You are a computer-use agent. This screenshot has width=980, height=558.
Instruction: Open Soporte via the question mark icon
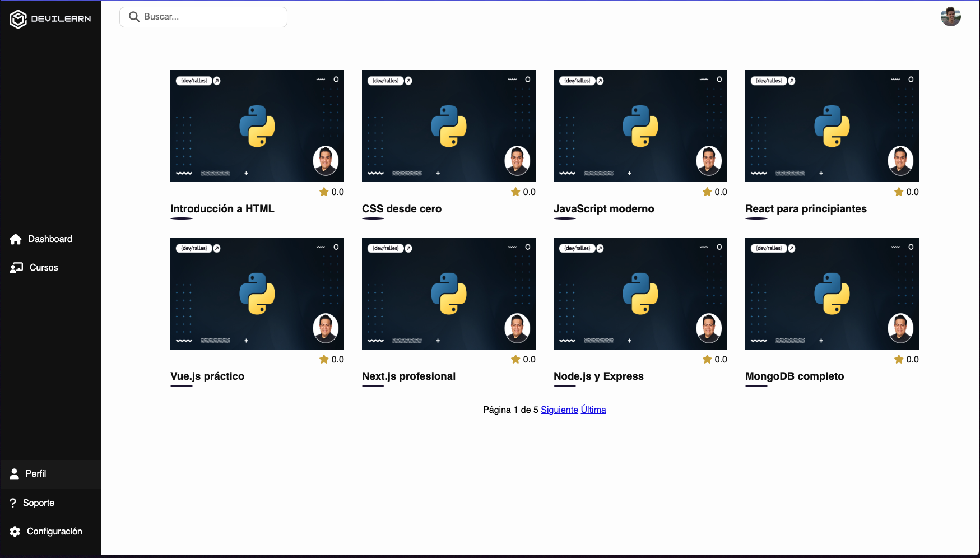(13, 503)
